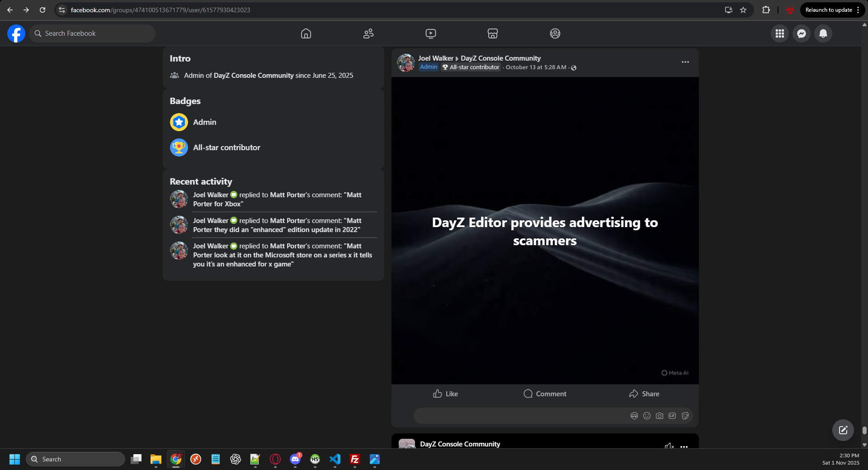This screenshot has height=470, width=868.
Task: Open the Notifications bell
Action: pyautogui.click(x=823, y=33)
